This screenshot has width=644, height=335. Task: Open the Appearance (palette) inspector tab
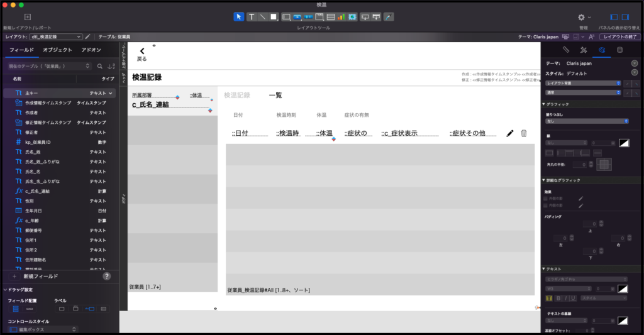coord(602,50)
